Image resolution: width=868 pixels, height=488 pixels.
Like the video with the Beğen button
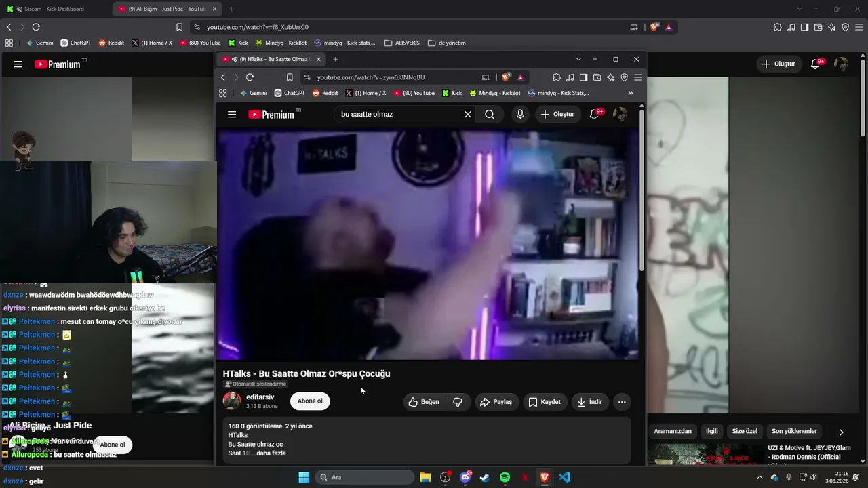point(423,402)
